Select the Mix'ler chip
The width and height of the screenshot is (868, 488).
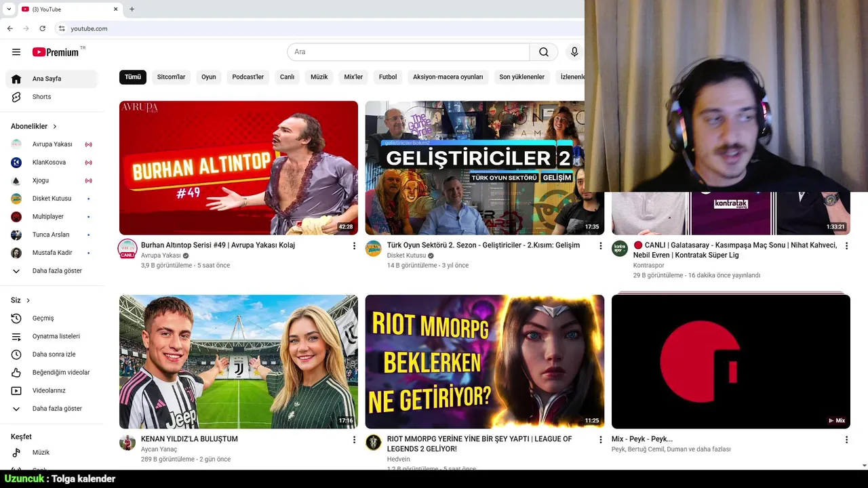click(x=353, y=77)
